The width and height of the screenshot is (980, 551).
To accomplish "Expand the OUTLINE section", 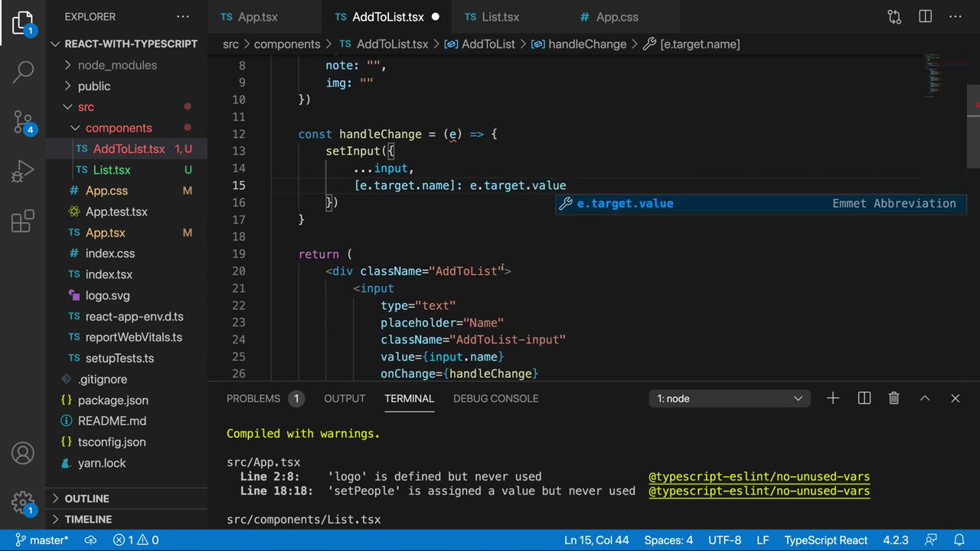I will (x=126, y=498).
